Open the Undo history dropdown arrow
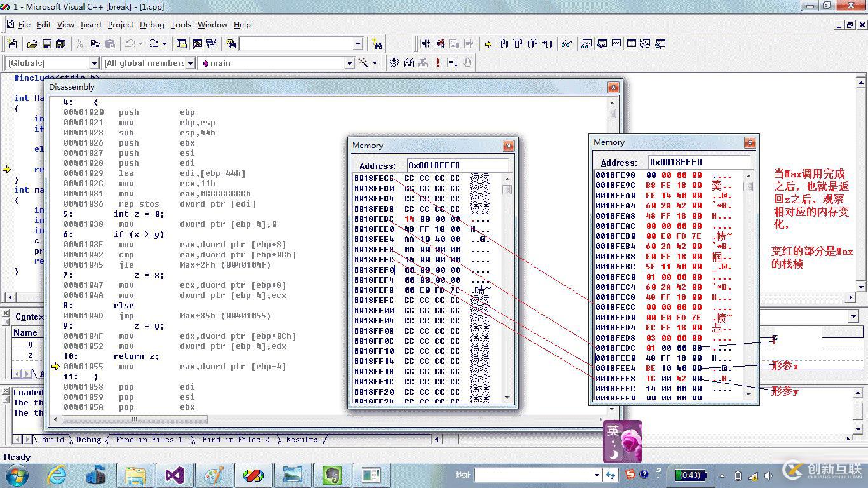 (x=140, y=44)
